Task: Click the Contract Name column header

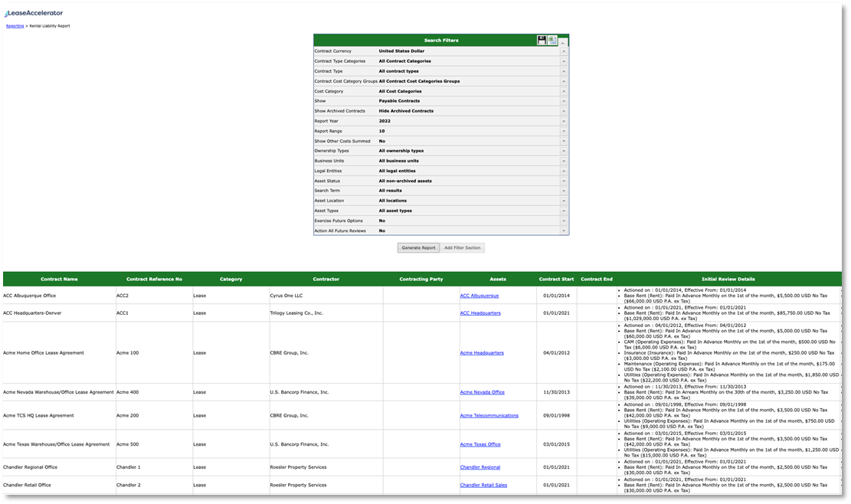Action: pos(59,280)
